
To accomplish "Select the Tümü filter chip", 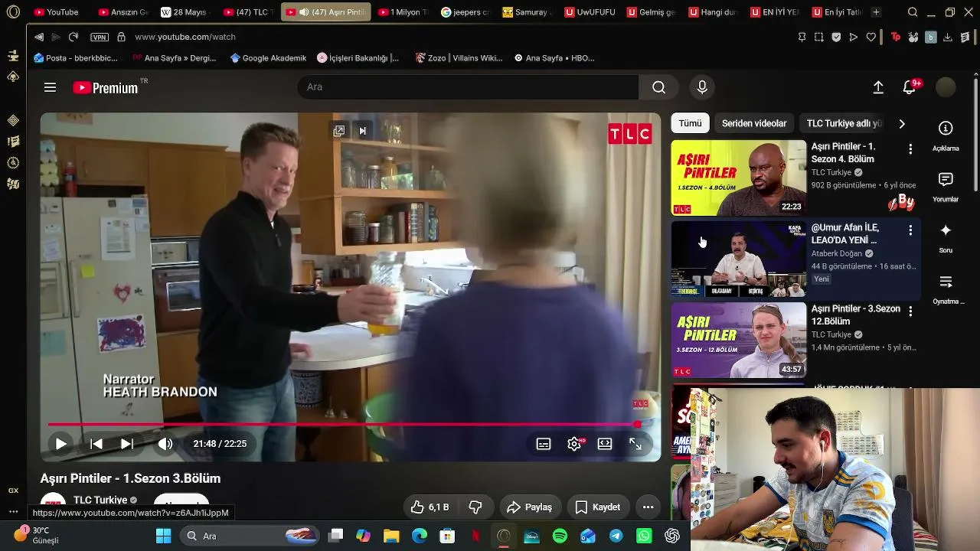I will coord(690,123).
